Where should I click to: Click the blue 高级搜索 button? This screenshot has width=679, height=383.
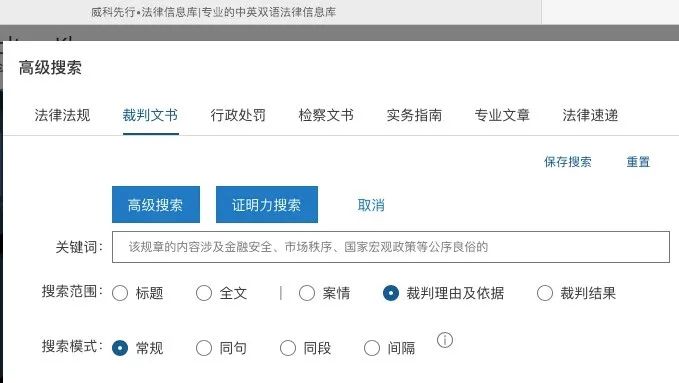156,204
